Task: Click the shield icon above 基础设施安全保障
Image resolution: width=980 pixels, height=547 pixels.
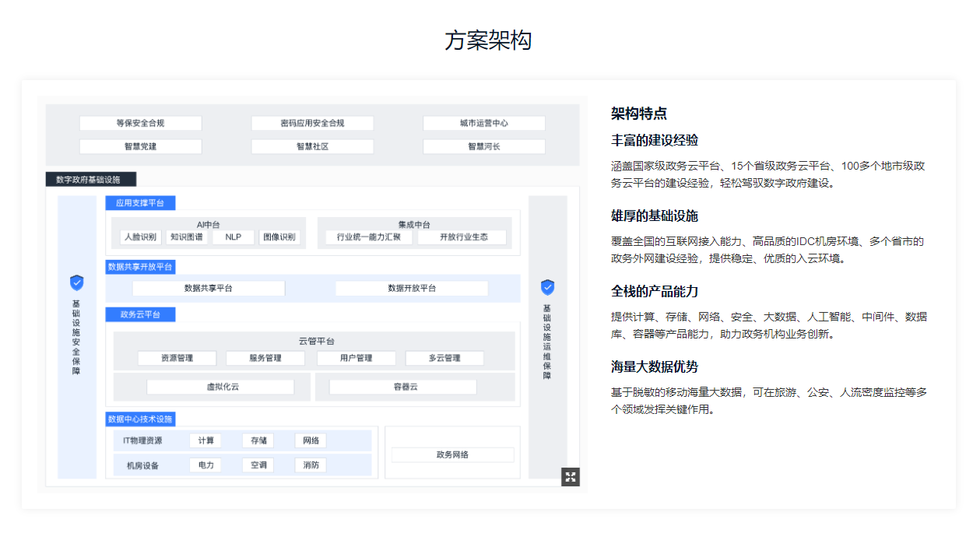Action: (77, 282)
